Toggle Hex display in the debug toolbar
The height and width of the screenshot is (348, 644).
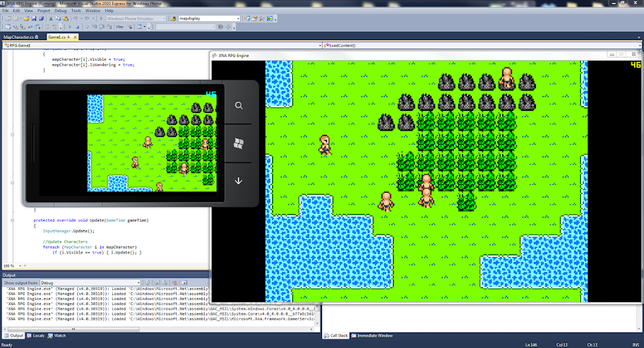[119, 27]
